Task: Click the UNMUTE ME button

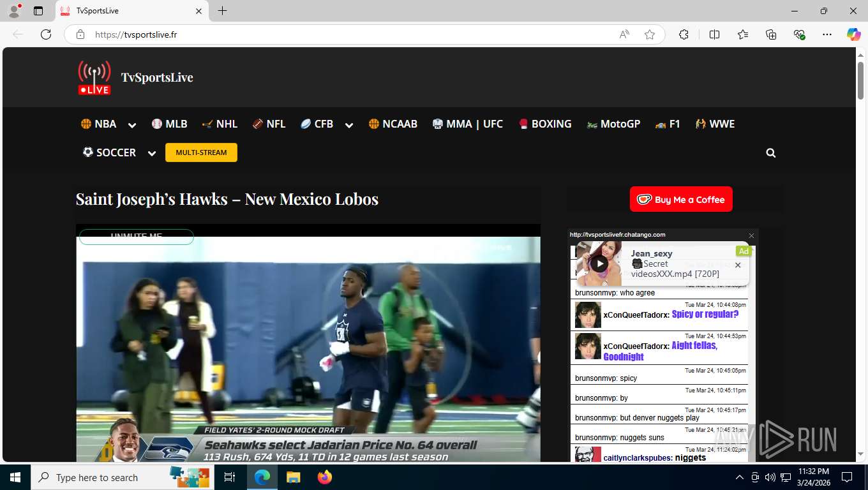Action: [x=136, y=237]
